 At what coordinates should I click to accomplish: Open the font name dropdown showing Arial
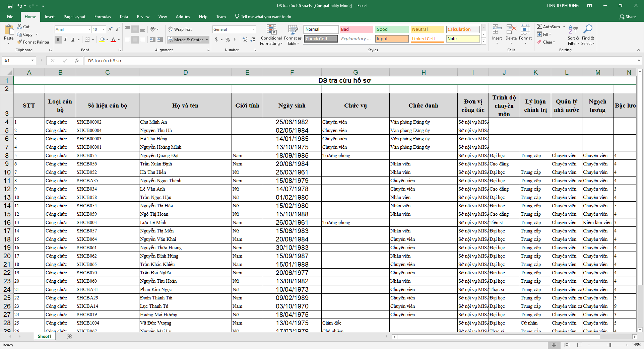click(89, 29)
